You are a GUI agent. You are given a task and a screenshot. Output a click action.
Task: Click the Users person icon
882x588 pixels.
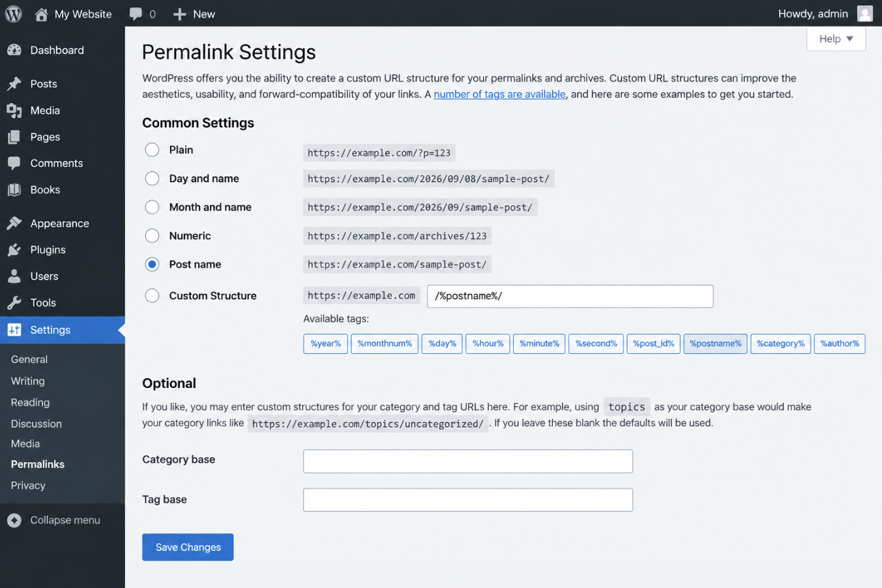[x=14, y=276]
